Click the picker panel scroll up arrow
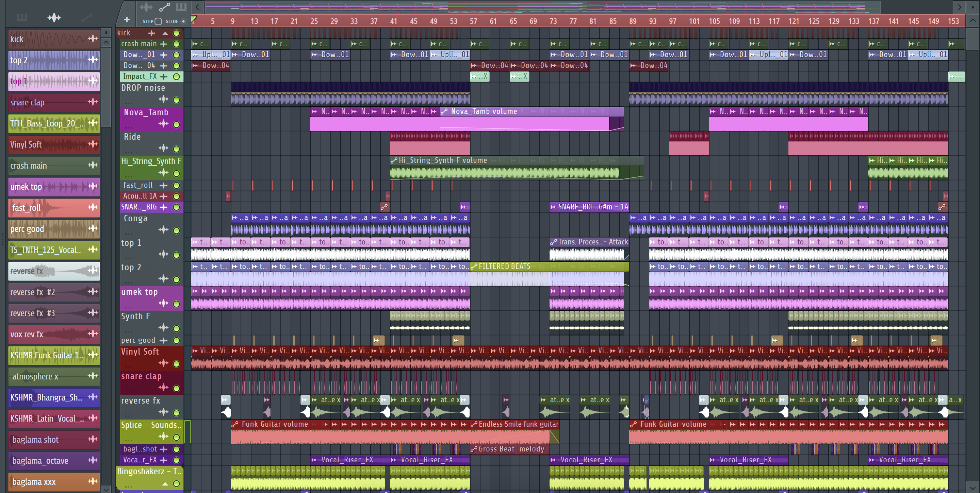Viewport: 980px width, 493px height. [x=107, y=42]
